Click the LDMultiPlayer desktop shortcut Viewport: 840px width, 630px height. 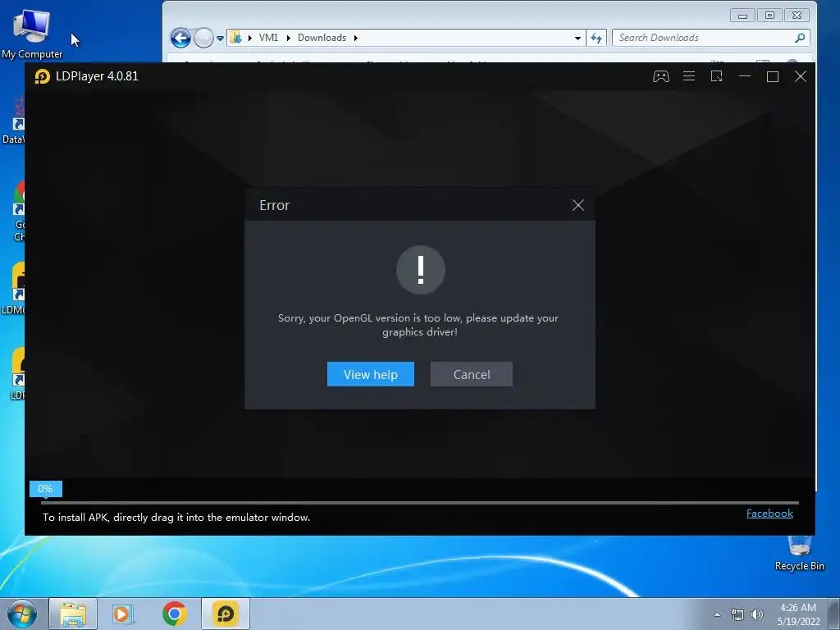13,289
